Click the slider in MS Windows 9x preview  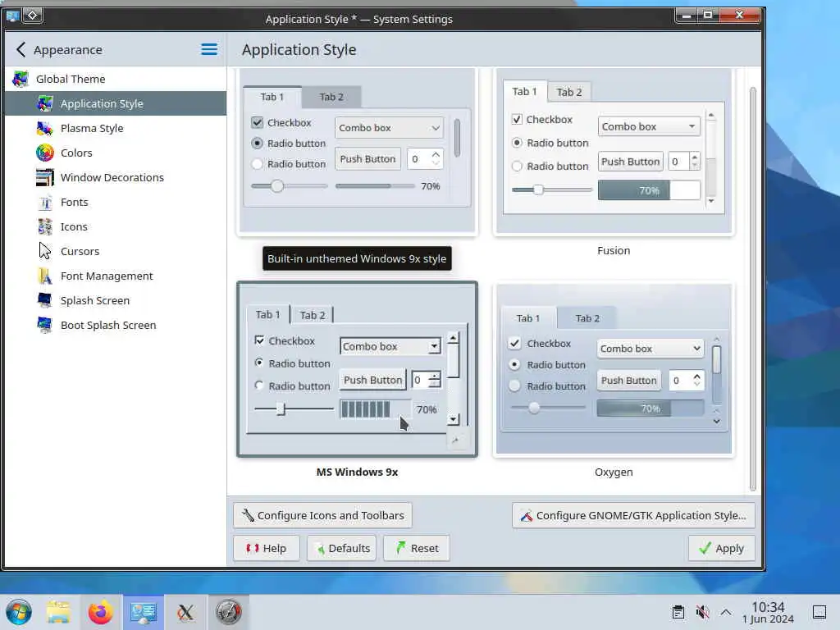pos(294,409)
